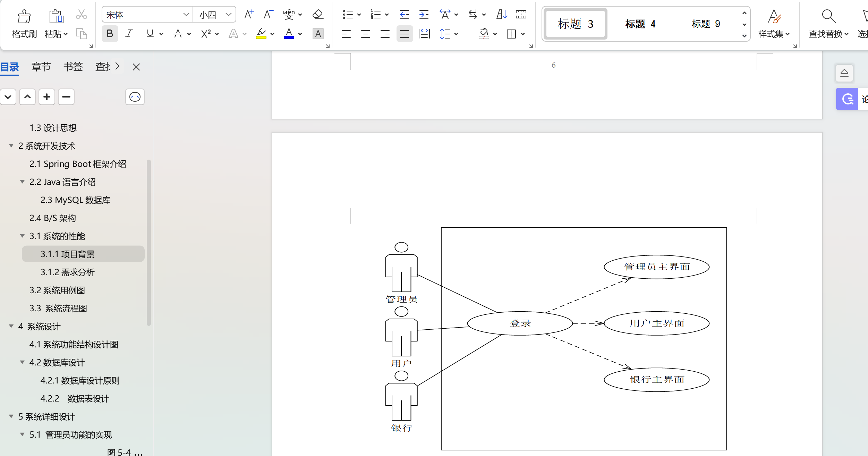Open the font name dropdown
Screen dimensions: 868x456
(x=186, y=15)
